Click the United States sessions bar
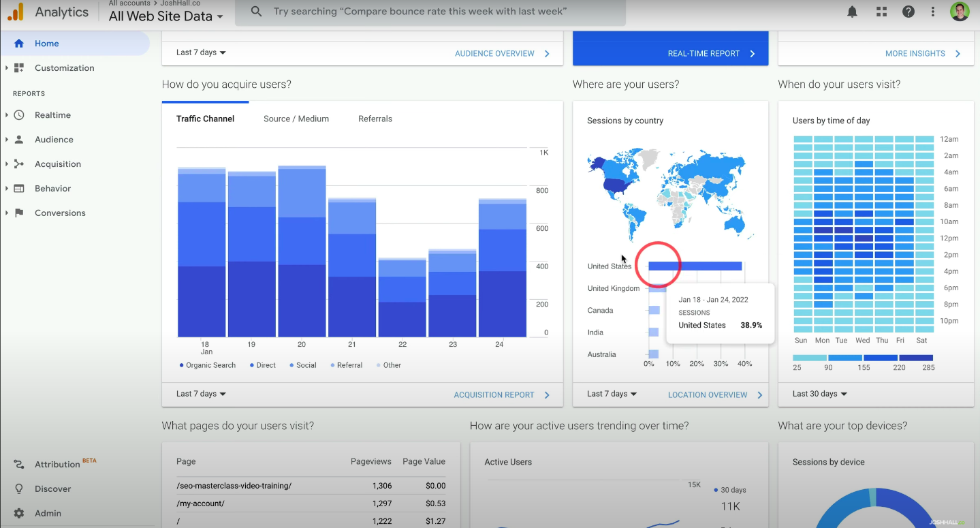Viewport: 980px width, 528px height. (695, 266)
